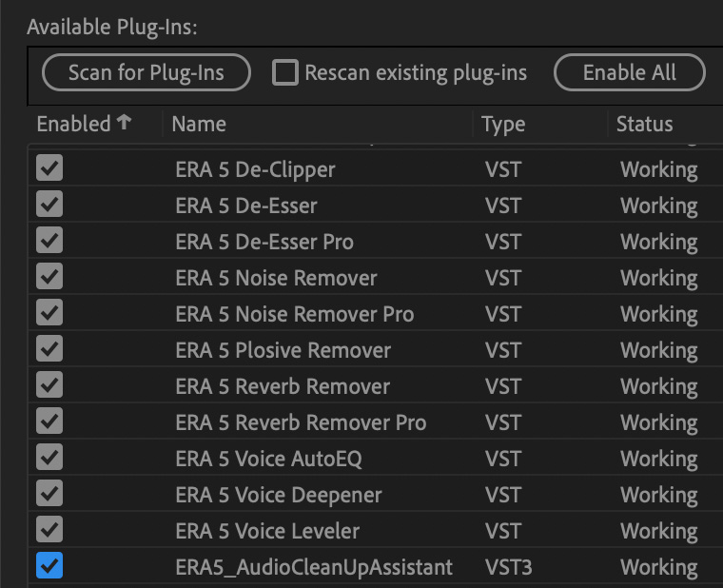Uncheck ERA 5 De-Esser enabled checkbox
This screenshot has width=723, height=588.
[x=49, y=204]
